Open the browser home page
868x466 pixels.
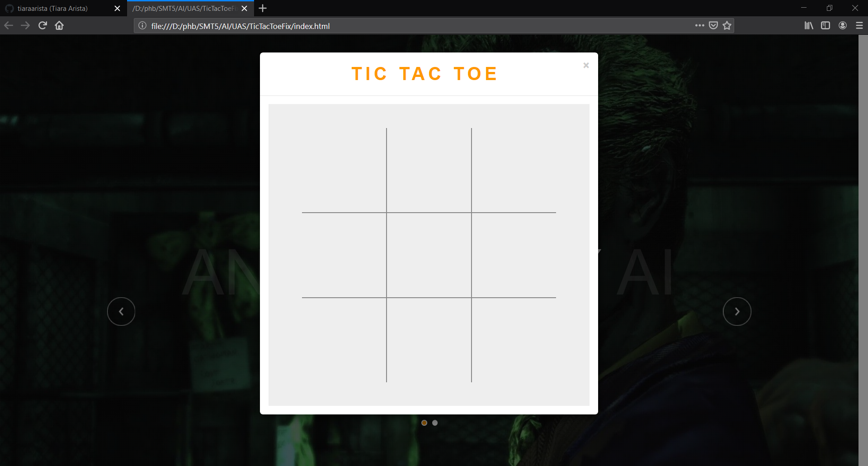coord(59,26)
